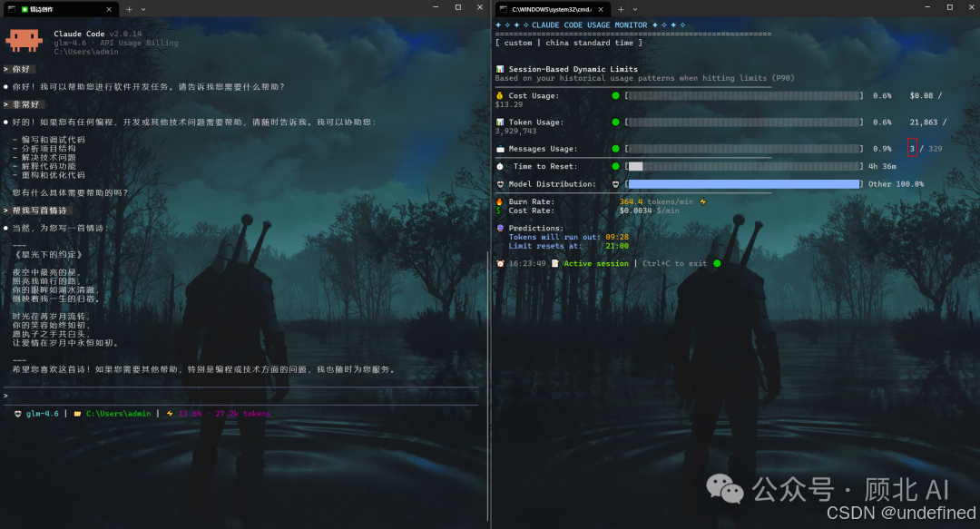Click the Time to Reset progress bar
Screen dimensions: 980x529
[x=744, y=166]
